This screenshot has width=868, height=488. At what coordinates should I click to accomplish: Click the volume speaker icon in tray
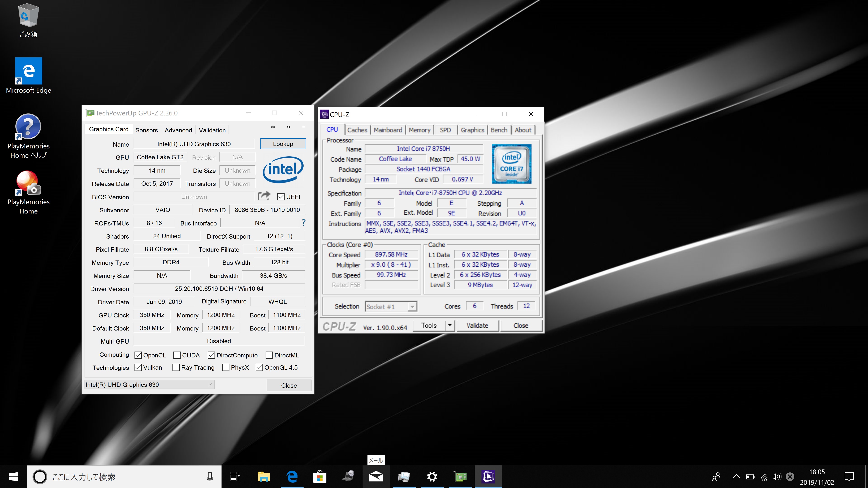[777, 476]
